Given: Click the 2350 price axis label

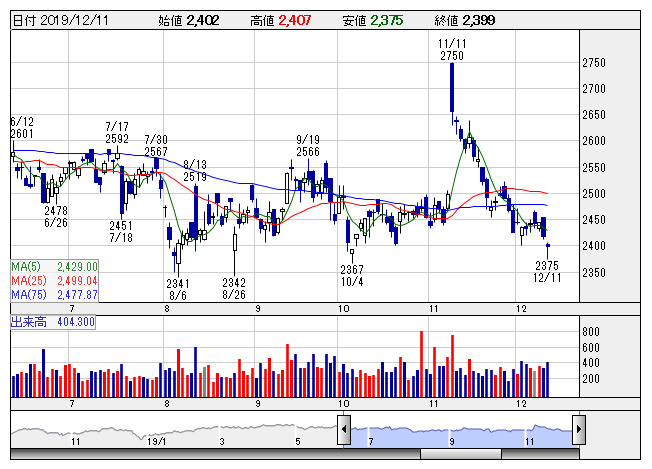Looking at the screenshot, I should coord(593,273).
